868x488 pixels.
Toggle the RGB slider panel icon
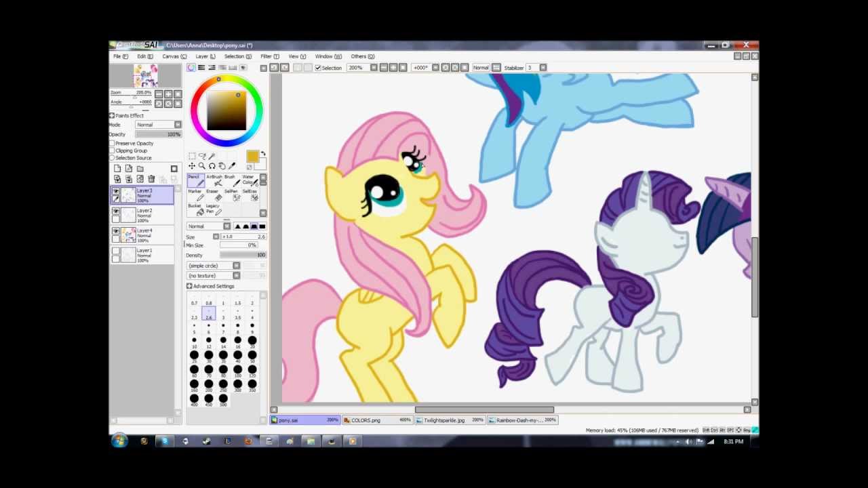201,68
